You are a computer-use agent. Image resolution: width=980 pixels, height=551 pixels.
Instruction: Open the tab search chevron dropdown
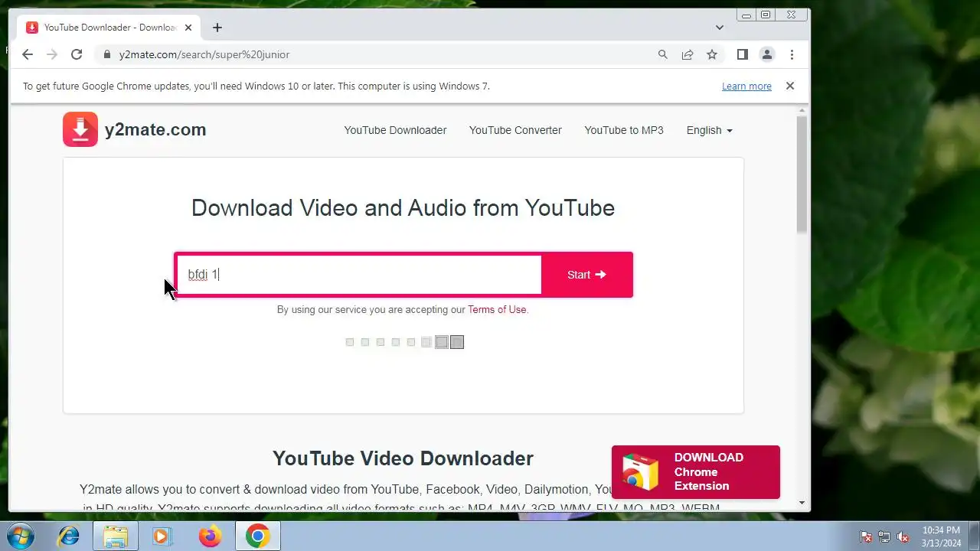(720, 28)
